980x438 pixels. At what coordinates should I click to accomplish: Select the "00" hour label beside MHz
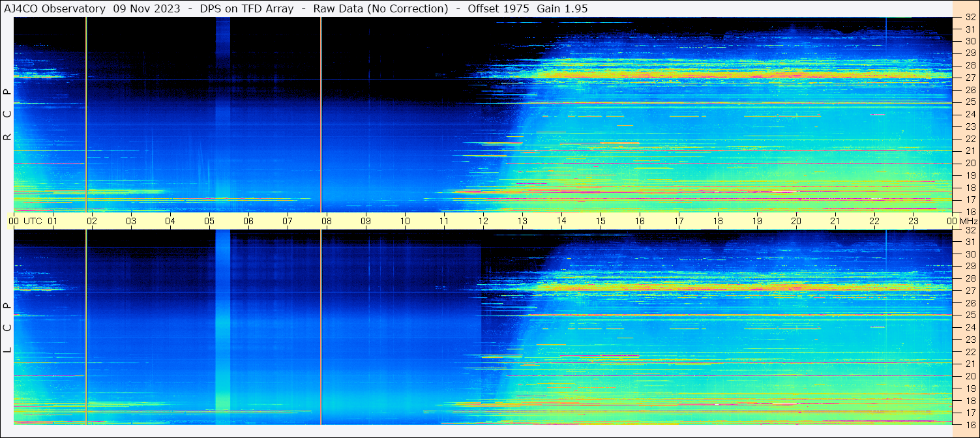point(952,221)
